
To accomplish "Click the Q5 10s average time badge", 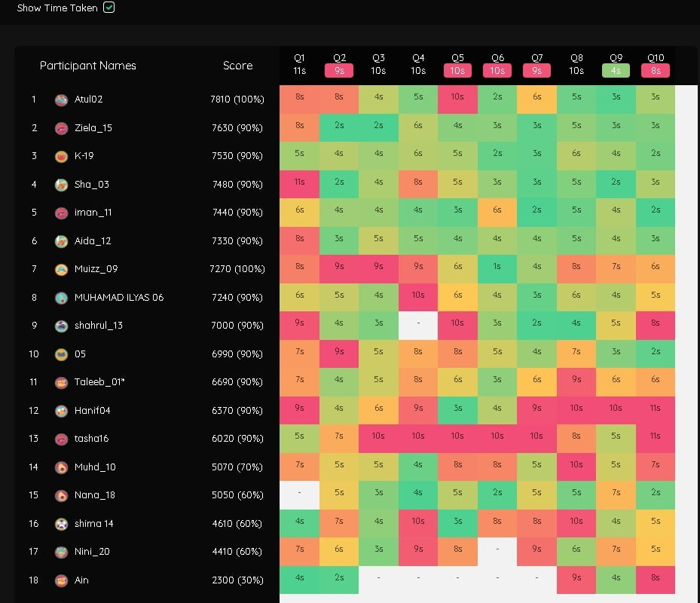I will click(x=457, y=71).
